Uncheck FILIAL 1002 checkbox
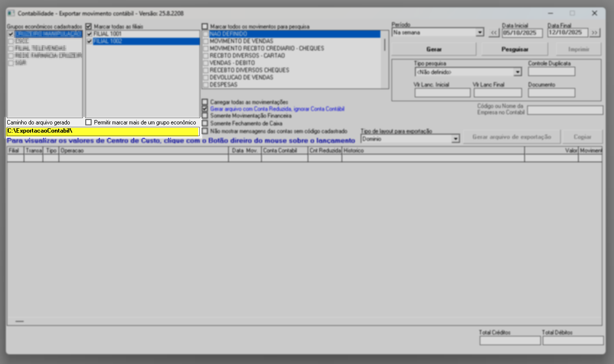This screenshot has width=614, height=364. (x=89, y=42)
